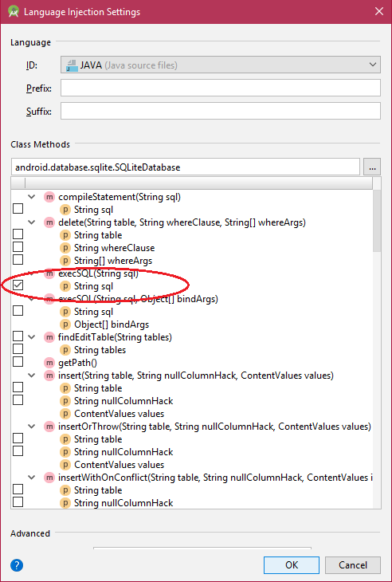Click the help question mark icon
The height and width of the screenshot is (582, 392).
pyautogui.click(x=17, y=565)
